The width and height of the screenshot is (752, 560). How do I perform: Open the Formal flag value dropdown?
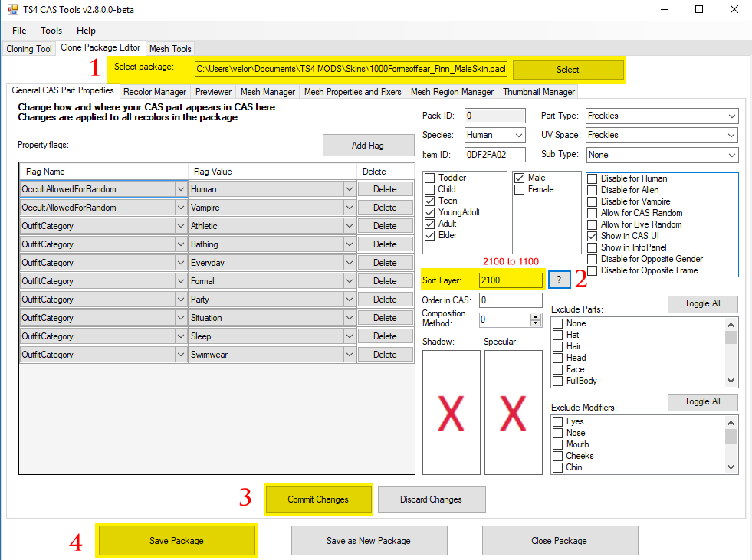[349, 281]
